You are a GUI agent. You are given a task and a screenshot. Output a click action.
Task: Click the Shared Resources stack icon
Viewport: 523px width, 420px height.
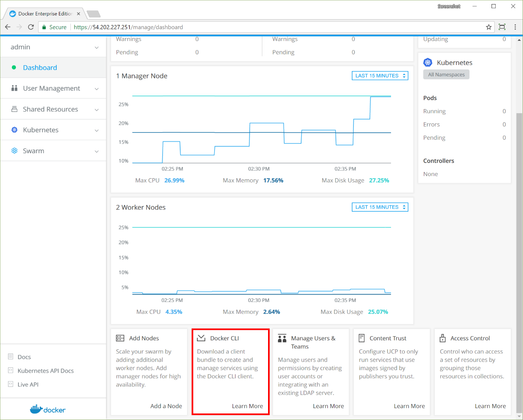[14, 109]
